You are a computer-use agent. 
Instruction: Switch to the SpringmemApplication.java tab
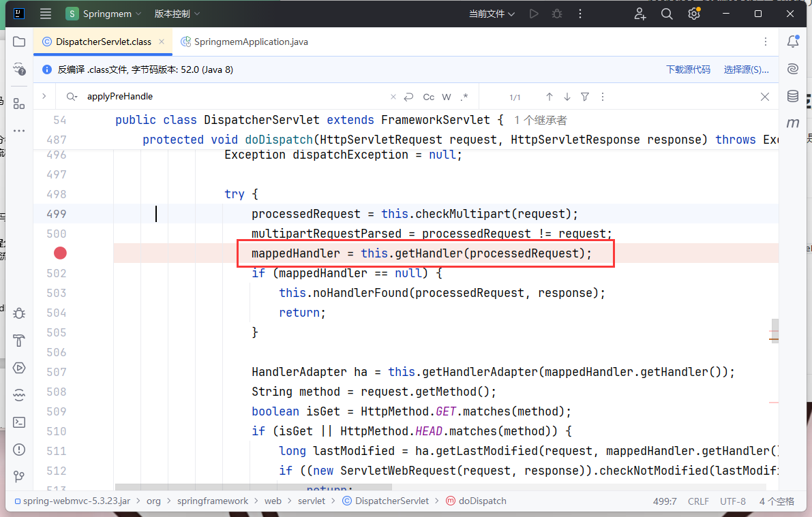[x=250, y=42]
